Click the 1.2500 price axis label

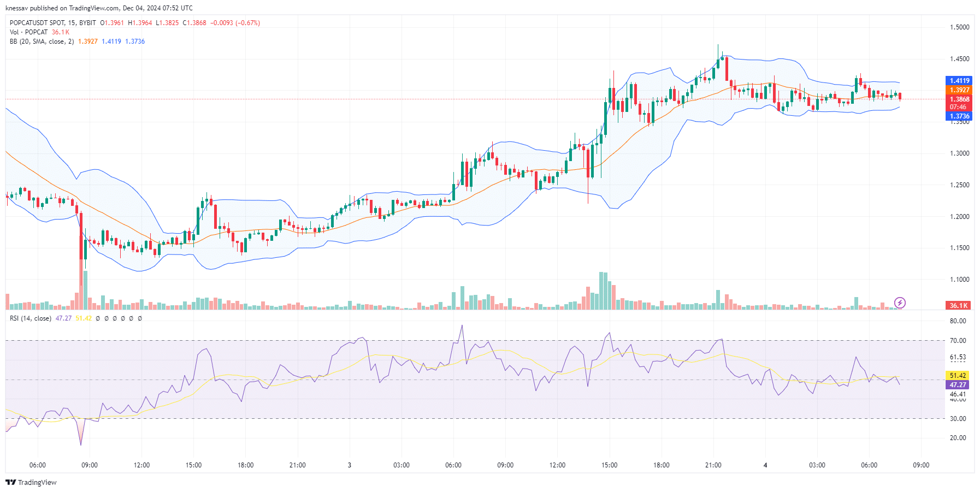click(x=960, y=185)
